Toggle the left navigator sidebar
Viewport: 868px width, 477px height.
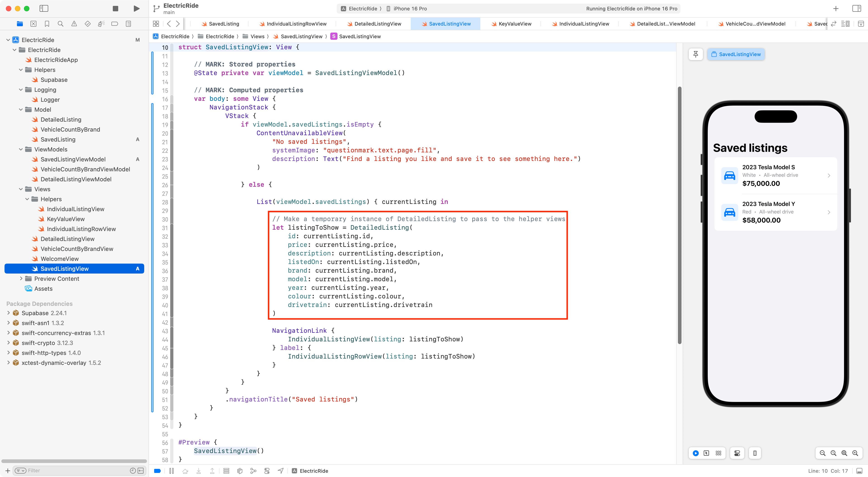click(x=44, y=8)
